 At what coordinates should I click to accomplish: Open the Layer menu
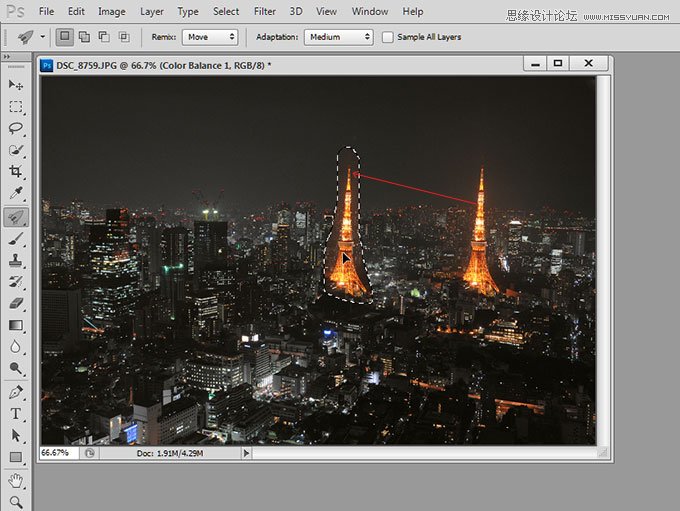152,12
